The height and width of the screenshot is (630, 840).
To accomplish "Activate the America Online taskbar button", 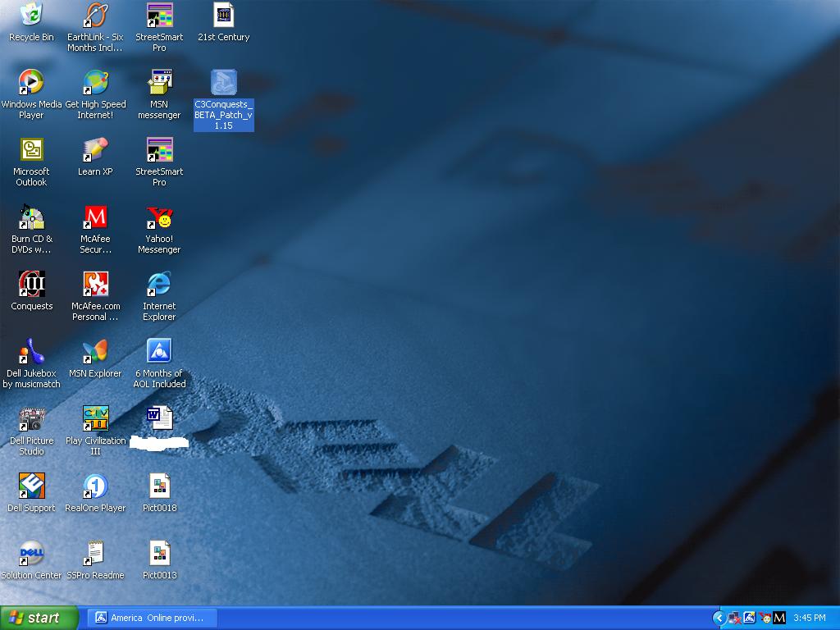I will (x=152, y=618).
